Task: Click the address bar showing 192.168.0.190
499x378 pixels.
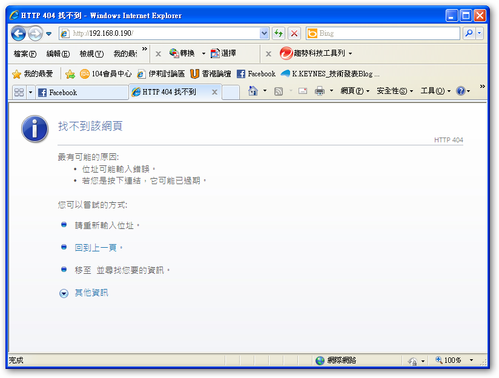Action: 159,33
